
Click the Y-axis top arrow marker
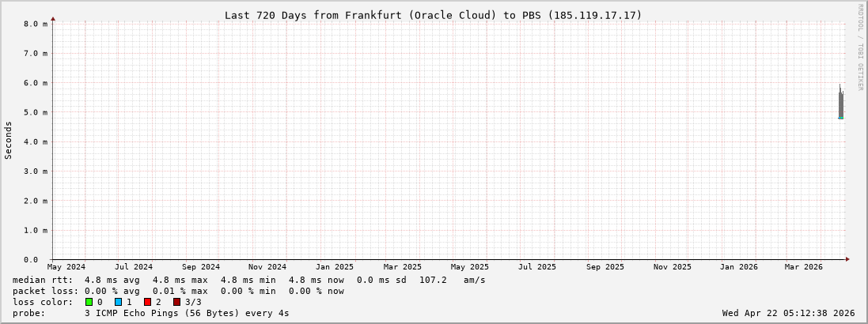(x=53, y=18)
